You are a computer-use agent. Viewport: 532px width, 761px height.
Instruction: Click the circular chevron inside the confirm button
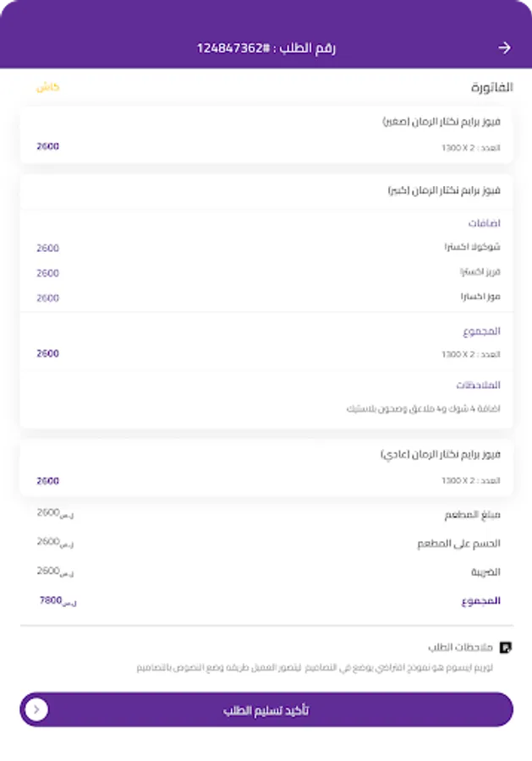(35, 710)
